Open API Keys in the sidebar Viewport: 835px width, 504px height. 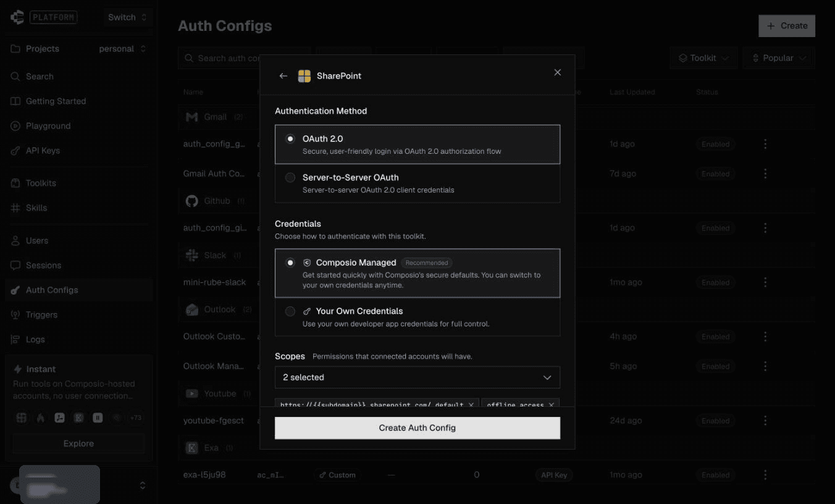click(78, 151)
